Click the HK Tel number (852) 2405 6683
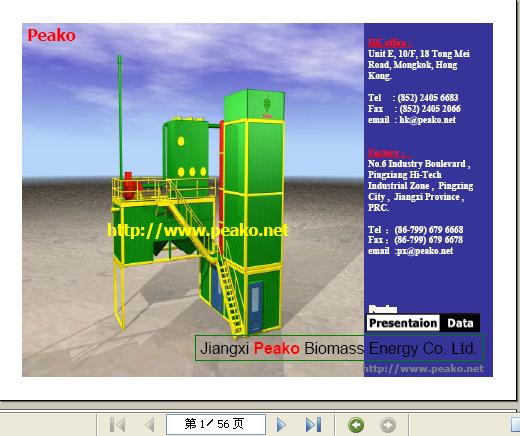This screenshot has width=520, height=436. point(428,98)
